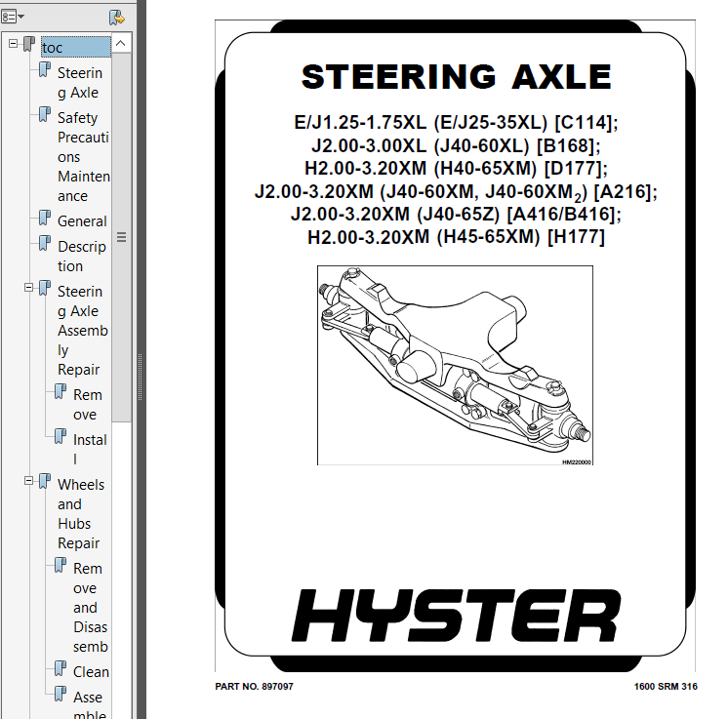
Task: Click the Description bookmark icon
Action: click(45, 243)
